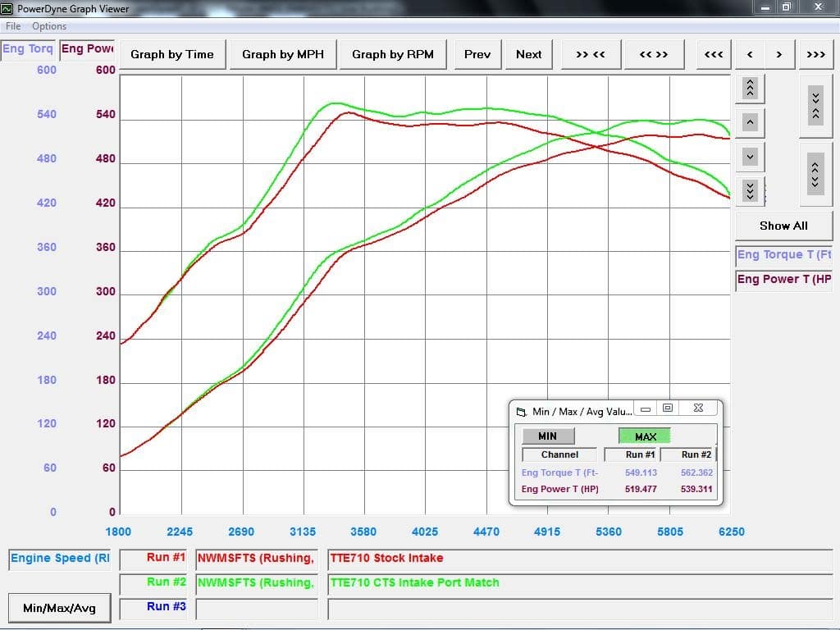Toggle the MIN button in the values window
This screenshot has width=840, height=630.
(547, 436)
